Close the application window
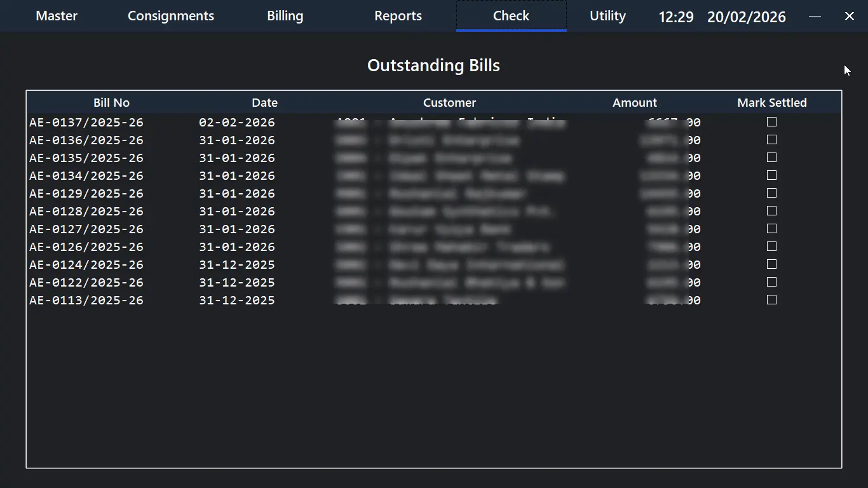Screen dimensions: 868x488 point(849,16)
